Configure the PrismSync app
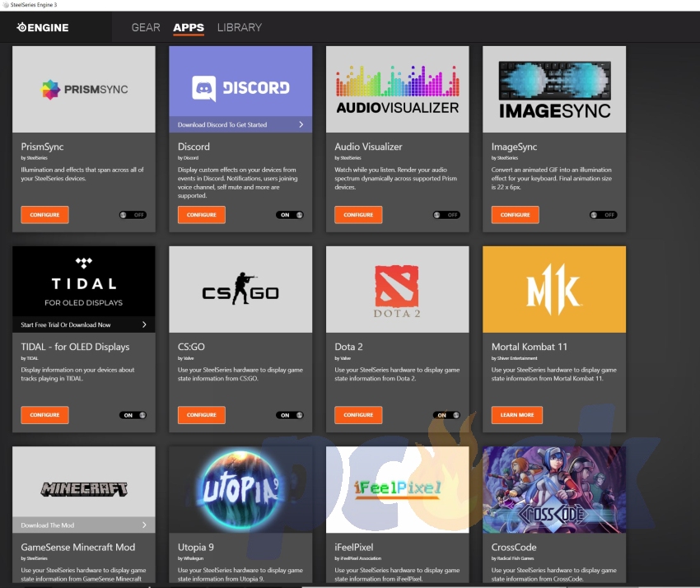The image size is (700, 588). [x=44, y=215]
